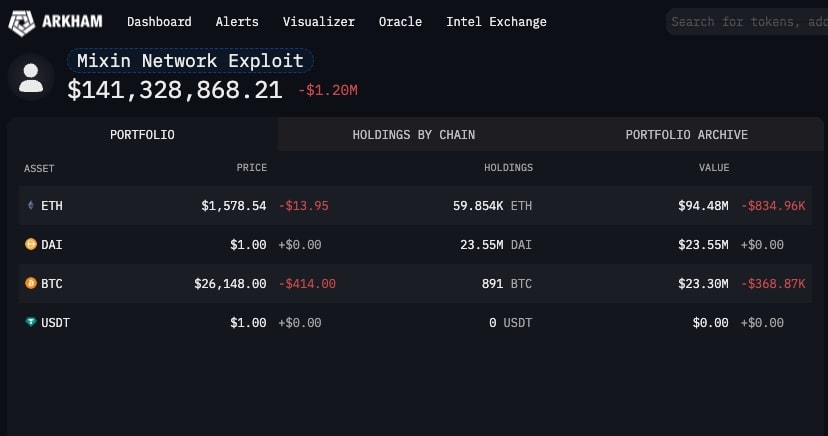Sort by the Holdings column header
The width and height of the screenshot is (828, 436).
coord(508,168)
